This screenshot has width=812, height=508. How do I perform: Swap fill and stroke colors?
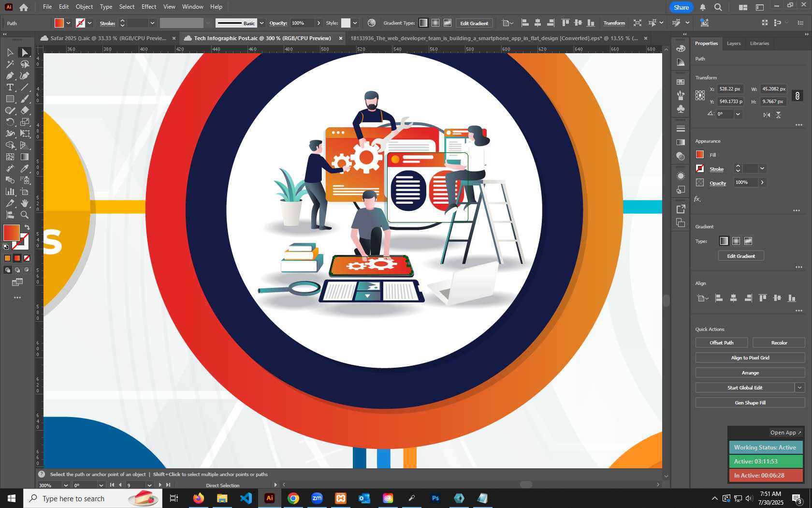pos(27,227)
